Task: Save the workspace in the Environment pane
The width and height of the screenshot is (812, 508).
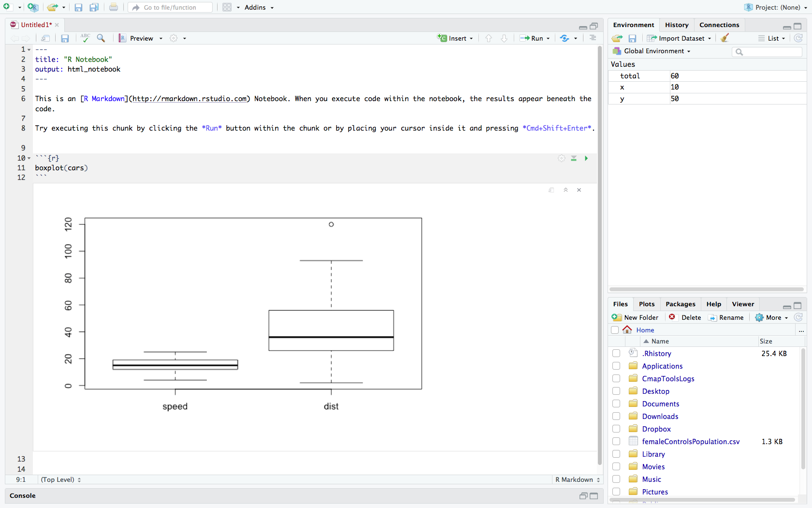Action: coord(632,38)
